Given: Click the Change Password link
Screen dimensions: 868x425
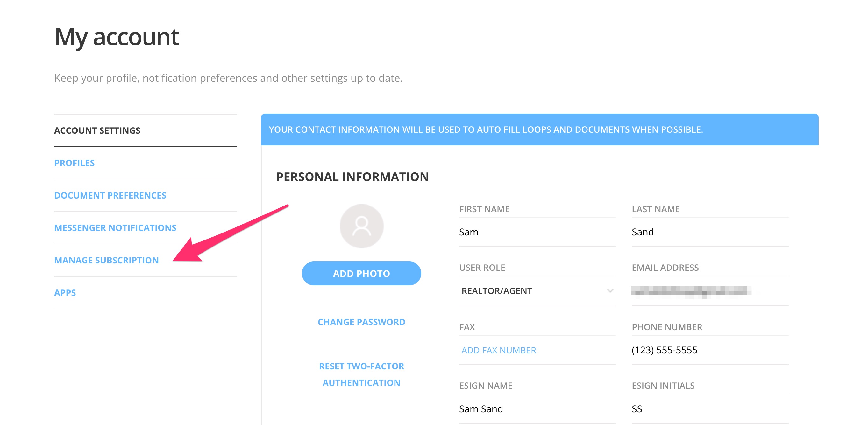Looking at the screenshot, I should 361,322.
